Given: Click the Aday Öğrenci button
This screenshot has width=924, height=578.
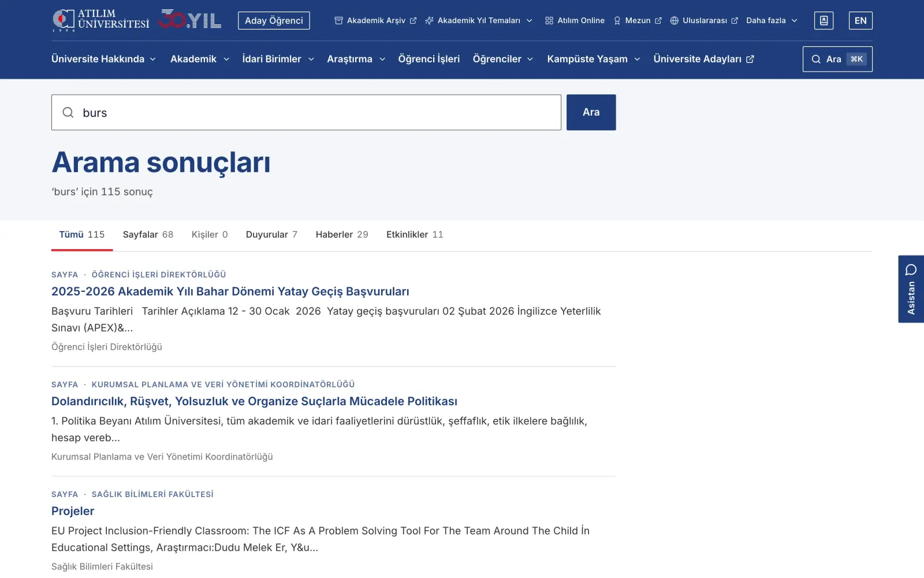Looking at the screenshot, I should [x=274, y=20].
